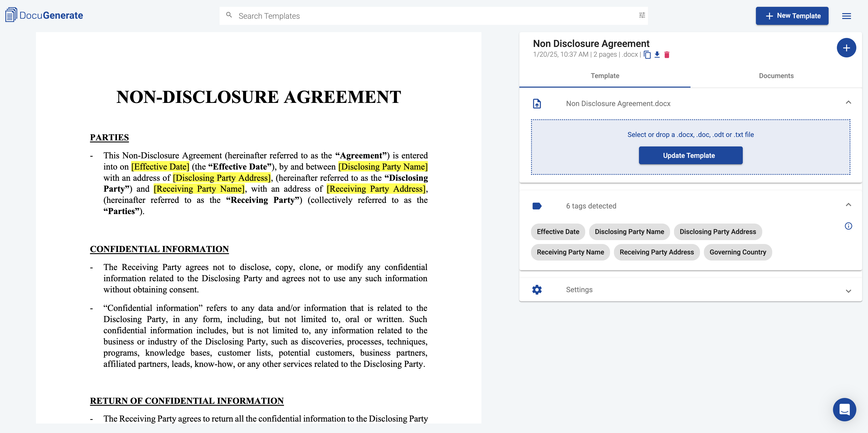
Task: Click the [Receiving Party Address] highlighted placeholder
Action: coord(376,189)
